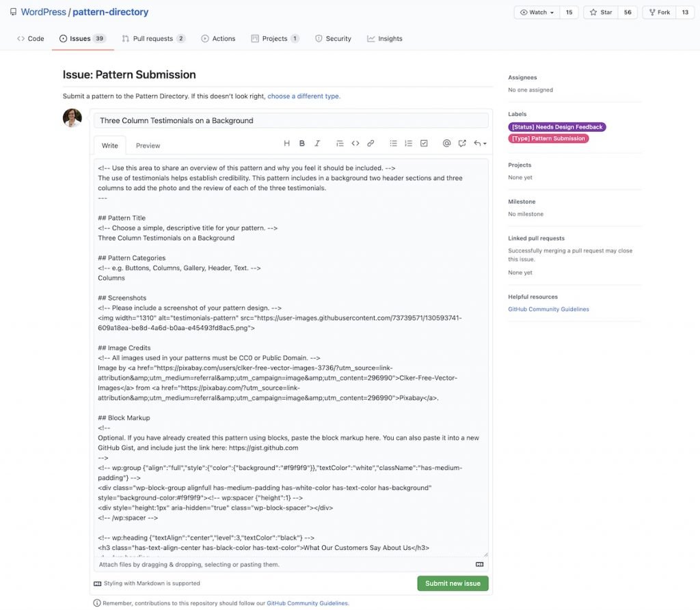Click 'choose a different type' link

[304, 96]
